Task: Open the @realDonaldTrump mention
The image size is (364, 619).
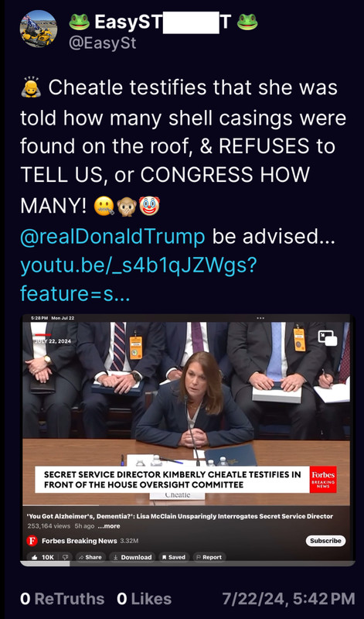Action: click(x=112, y=237)
